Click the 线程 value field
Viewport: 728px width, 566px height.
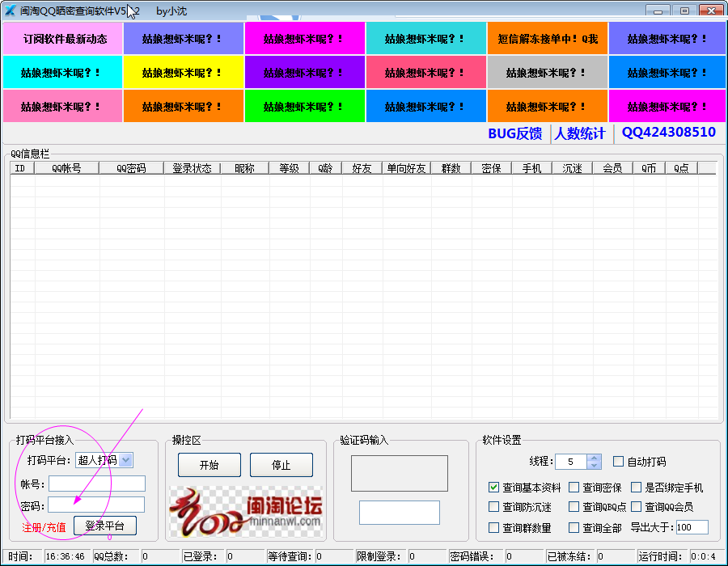coord(571,462)
